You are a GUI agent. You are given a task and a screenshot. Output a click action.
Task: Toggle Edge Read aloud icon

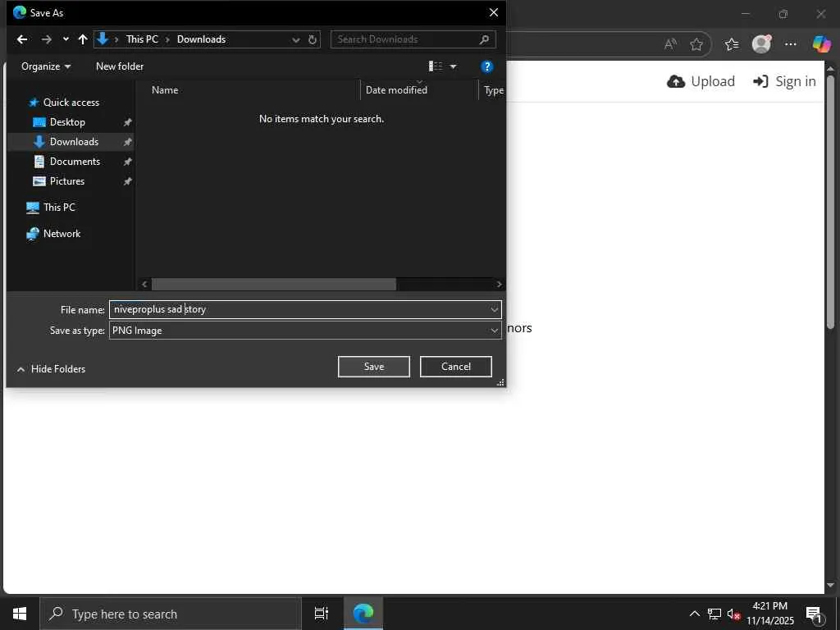tap(670, 44)
